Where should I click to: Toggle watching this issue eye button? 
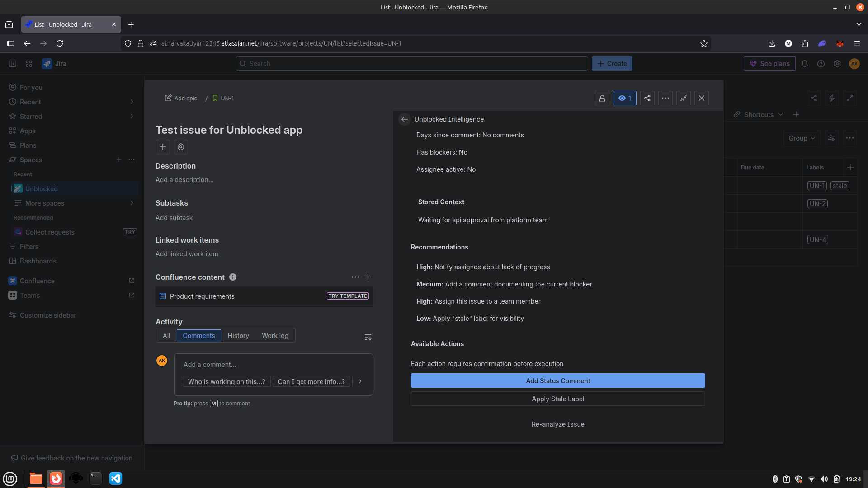(624, 98)
